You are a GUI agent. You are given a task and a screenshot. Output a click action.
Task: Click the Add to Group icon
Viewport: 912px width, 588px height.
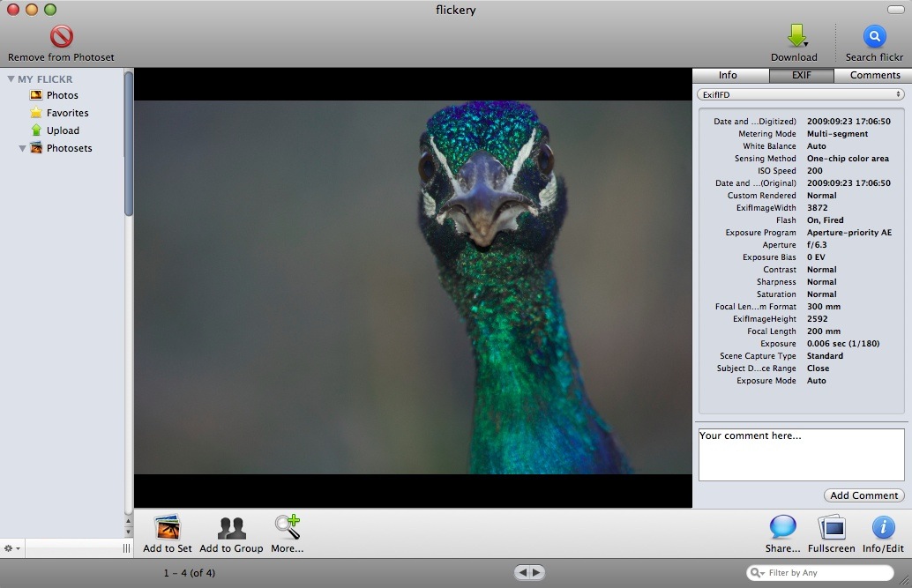tap(231, 525)
